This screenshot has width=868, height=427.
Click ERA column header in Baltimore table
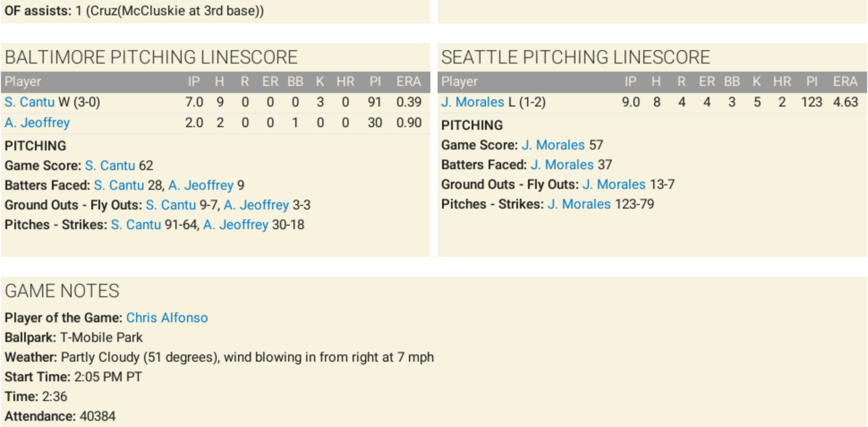[408, 81]
